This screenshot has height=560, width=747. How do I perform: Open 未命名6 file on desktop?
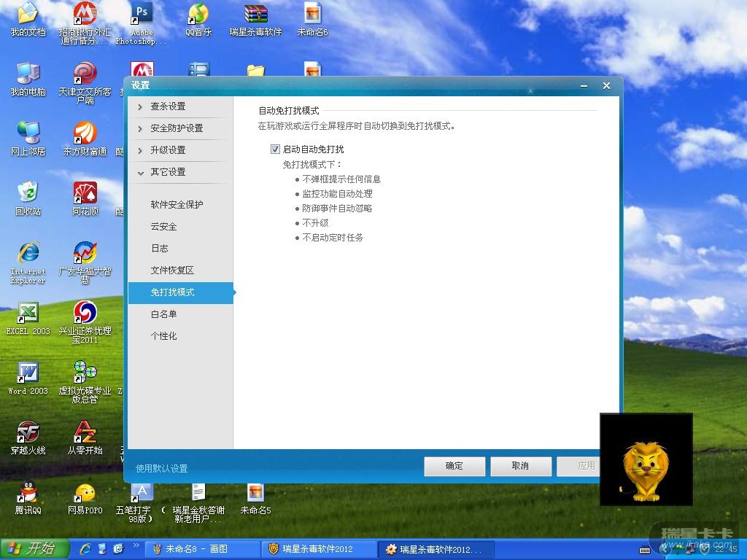click(x=312, y=19)
